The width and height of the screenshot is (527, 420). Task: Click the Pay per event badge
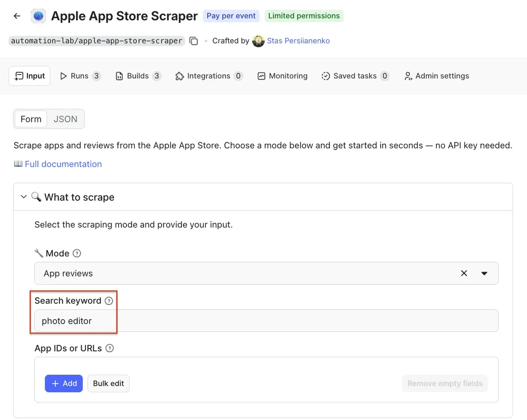coord(231,16)
